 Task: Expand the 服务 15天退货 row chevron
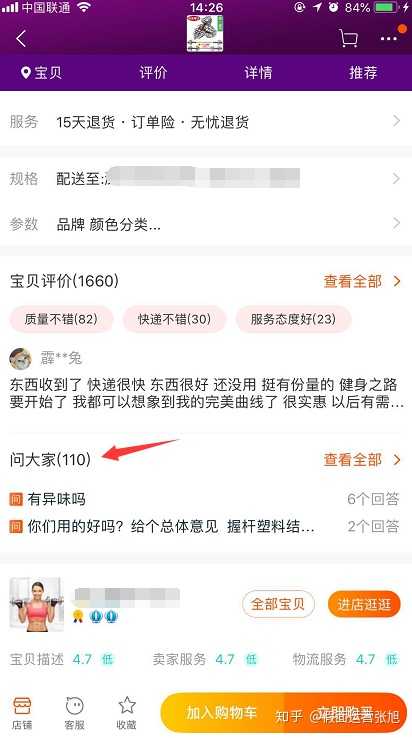coord(396,121)
